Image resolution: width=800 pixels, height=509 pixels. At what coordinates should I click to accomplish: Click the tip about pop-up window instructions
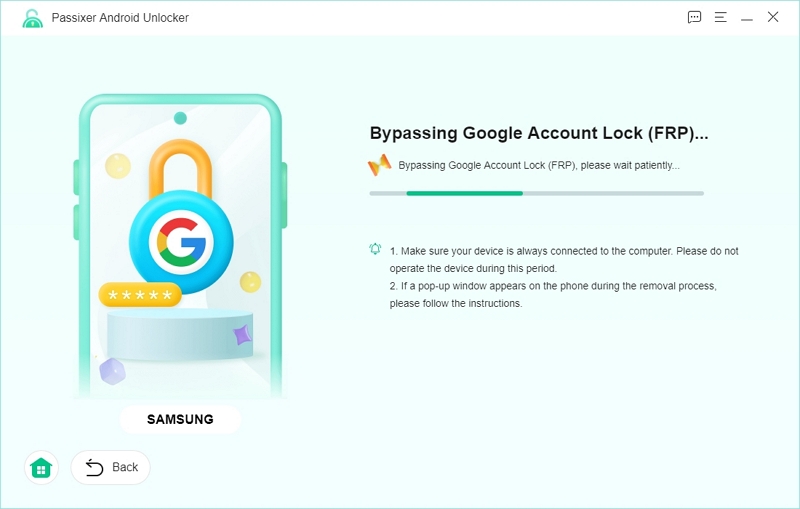tap(553, 295)
